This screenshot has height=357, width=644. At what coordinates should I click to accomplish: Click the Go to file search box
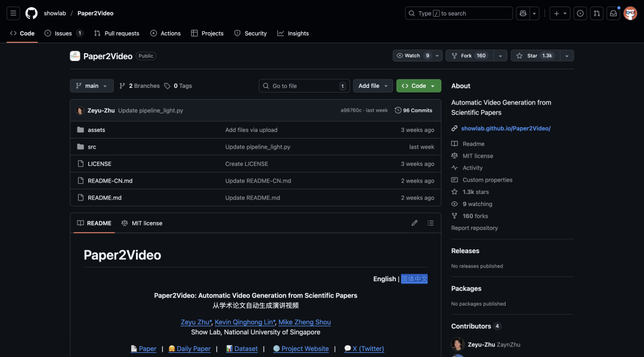pyautogui.click(x=304, y=85)
